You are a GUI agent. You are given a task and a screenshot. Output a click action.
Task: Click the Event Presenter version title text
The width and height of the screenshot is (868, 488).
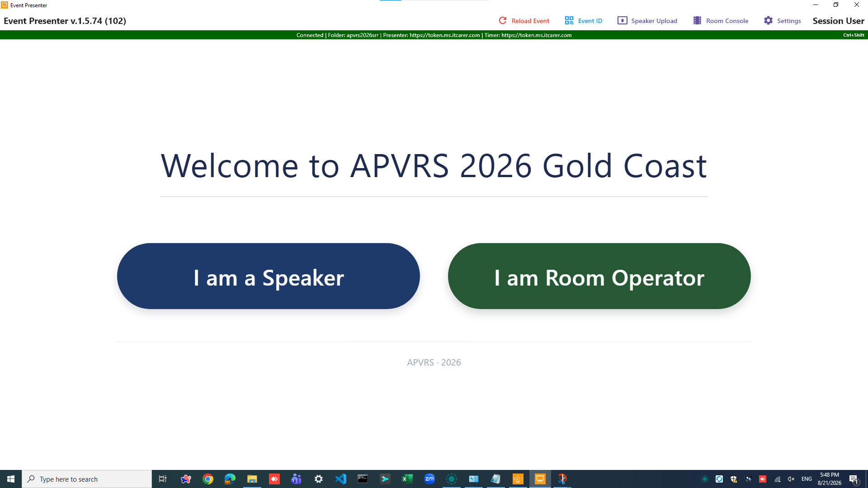[x=65, y=21]
